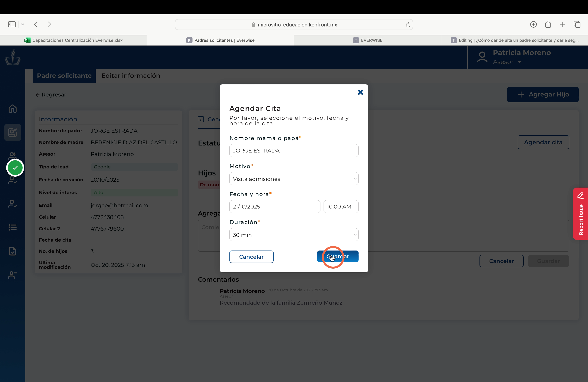The height and width of the screenshot is (382, 588).
Task: Switch to Capacitaciones Centralización Everwise.xlsx tab
Action: coord(73,40)
